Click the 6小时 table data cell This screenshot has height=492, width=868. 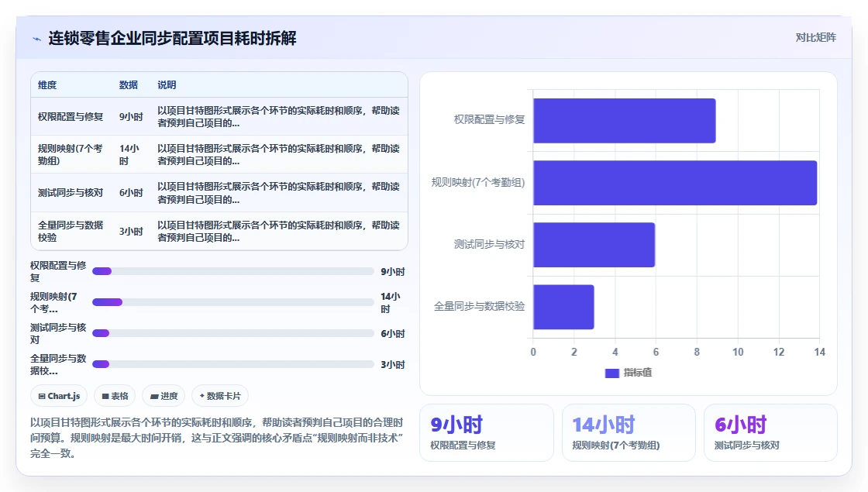pyautogui.click(x=131, y=193)
